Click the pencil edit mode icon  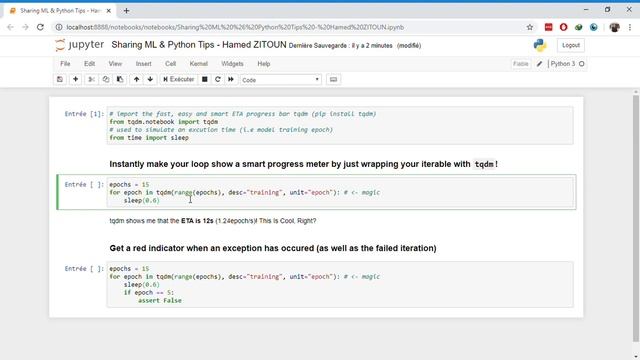(540, 64)
